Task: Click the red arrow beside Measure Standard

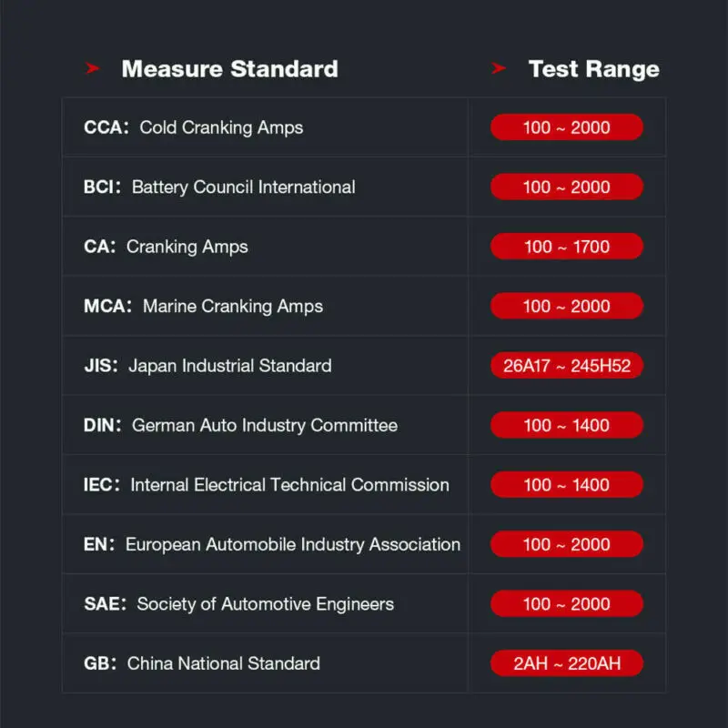Action: tap(92, 69)
